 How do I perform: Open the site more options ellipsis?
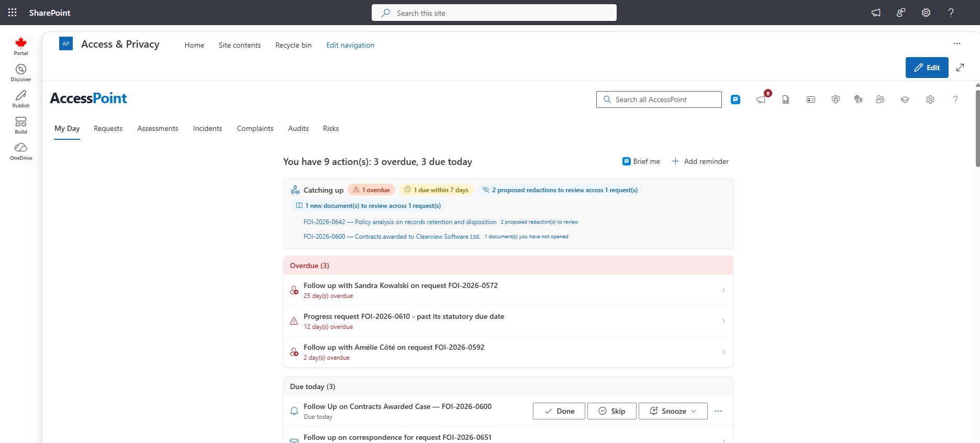coord(957,43)
